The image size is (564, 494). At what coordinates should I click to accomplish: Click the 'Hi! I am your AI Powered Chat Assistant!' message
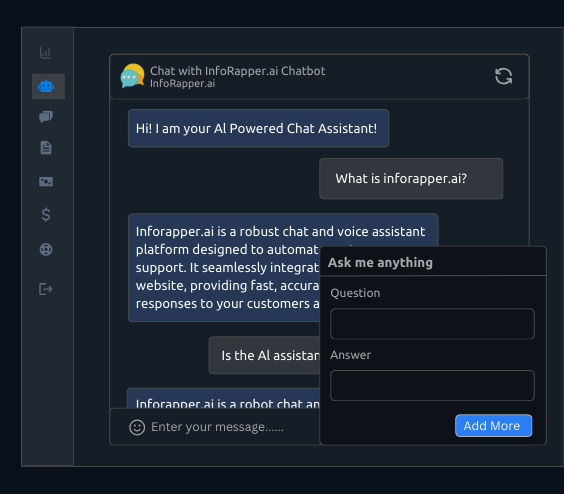coord(258,128)
